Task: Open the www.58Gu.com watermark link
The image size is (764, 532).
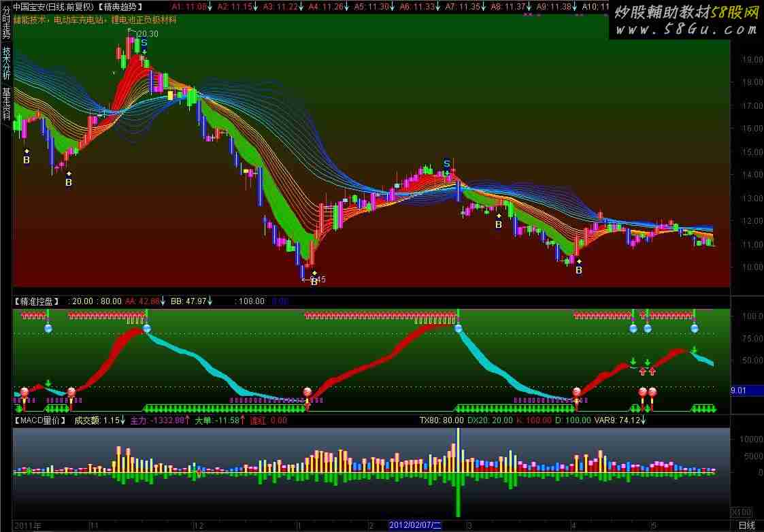Action: pyautogui.click(x=686, y=29)
